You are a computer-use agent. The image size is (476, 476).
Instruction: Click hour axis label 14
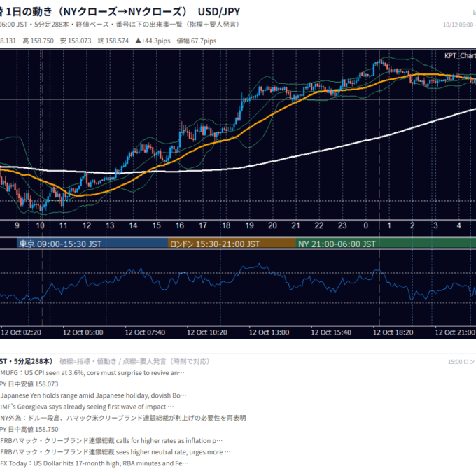click(133, 225)
